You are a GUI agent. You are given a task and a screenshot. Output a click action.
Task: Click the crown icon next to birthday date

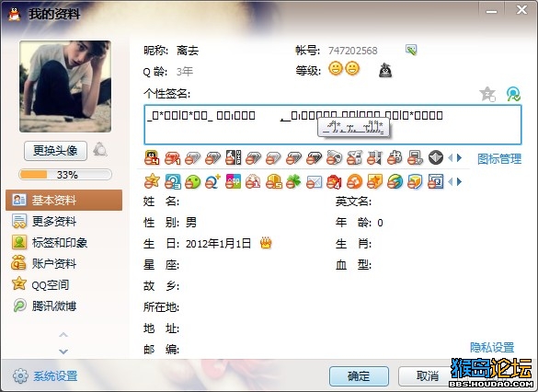tap(266, 243)
